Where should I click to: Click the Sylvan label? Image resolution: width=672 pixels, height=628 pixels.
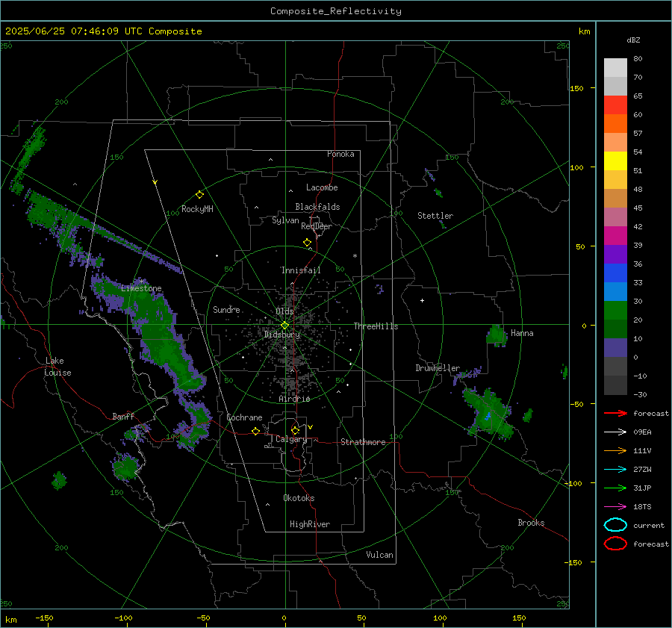[x=285, y=220]
